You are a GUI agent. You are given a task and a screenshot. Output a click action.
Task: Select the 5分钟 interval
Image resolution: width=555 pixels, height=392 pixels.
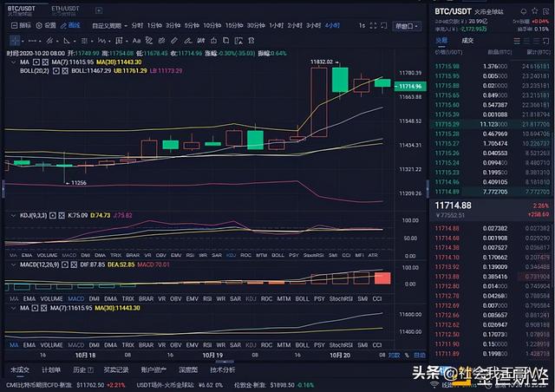click(192, 25)
